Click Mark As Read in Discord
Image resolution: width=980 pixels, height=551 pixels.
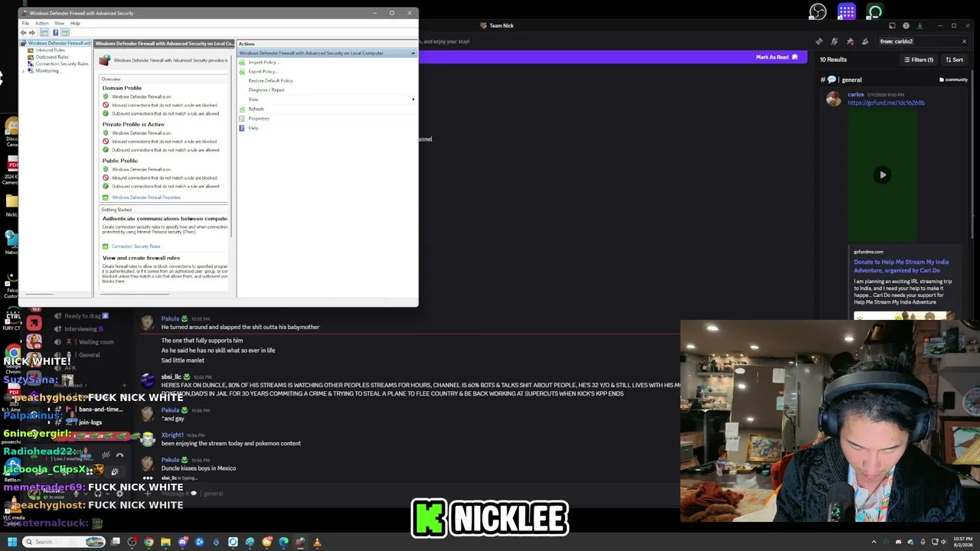point(777,57)
